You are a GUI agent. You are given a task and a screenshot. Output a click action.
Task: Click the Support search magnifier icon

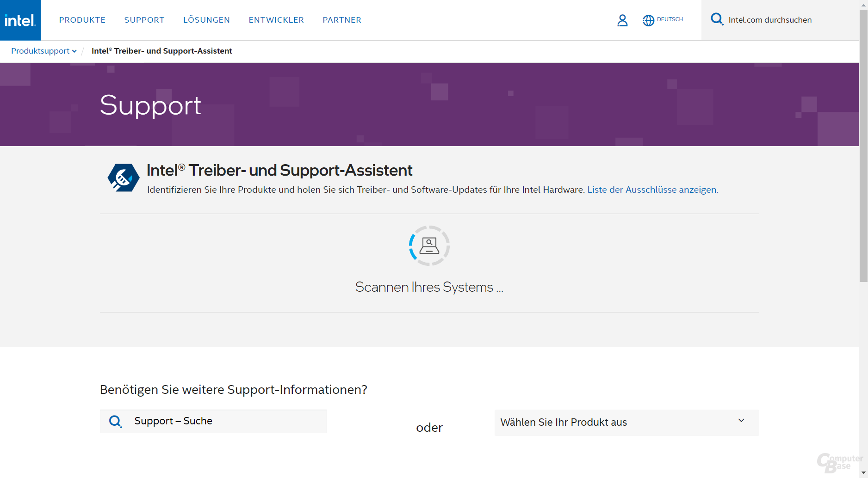click(115, 422)
